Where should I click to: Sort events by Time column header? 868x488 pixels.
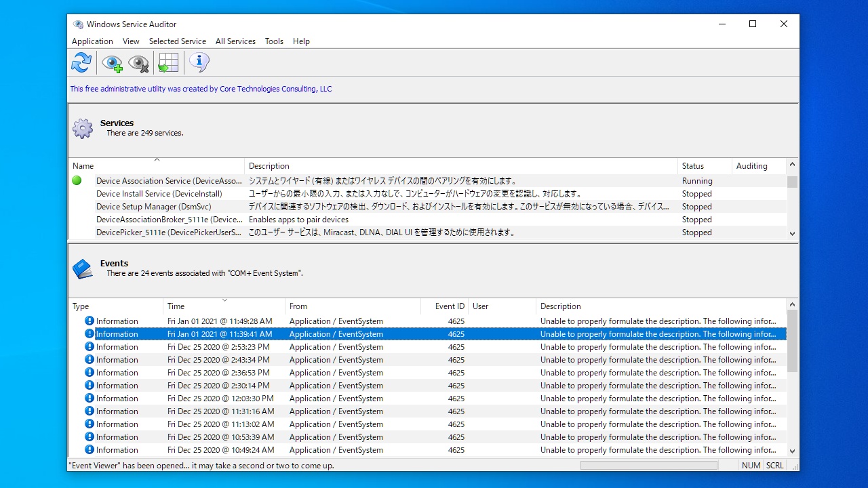click(224, 306)
